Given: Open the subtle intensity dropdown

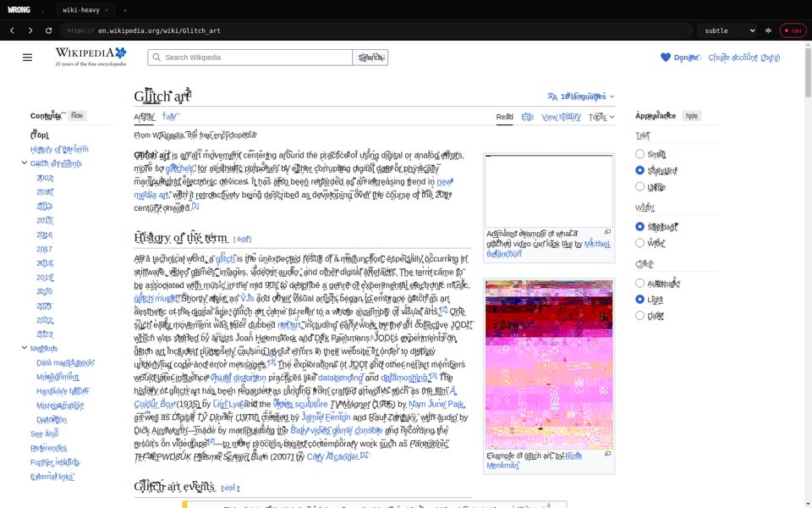Looking at the screenshot, I should pos(727,30).
